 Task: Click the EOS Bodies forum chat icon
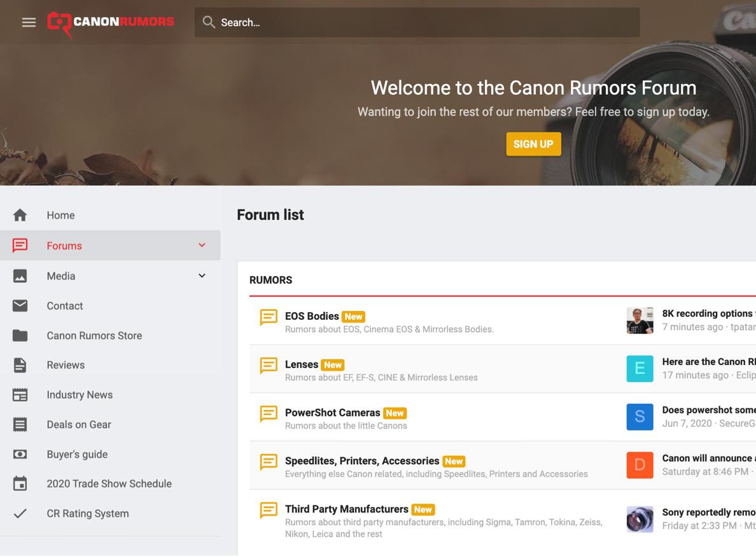(x=269, y=317)
